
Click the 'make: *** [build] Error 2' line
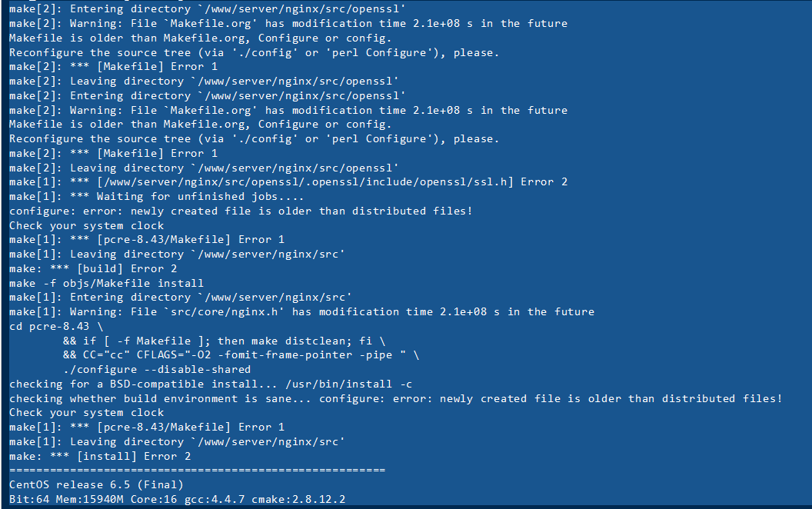[x=93, y=269]
